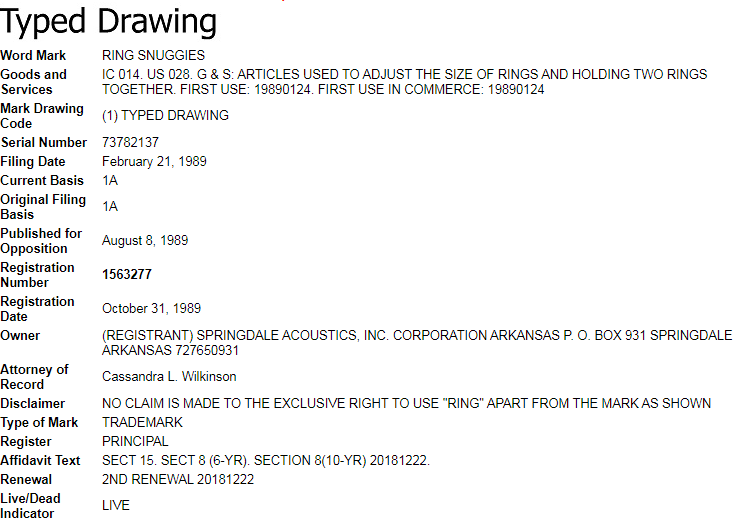739x524 pixels.
Task: Click the 2ND RENEWAL 20181222 value
Action: (178, 480)
